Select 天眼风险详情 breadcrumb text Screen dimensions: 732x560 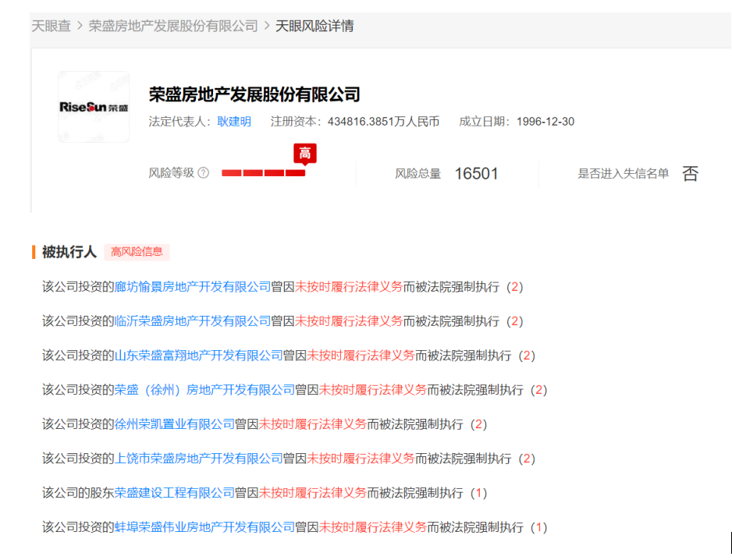pos(314,26)
